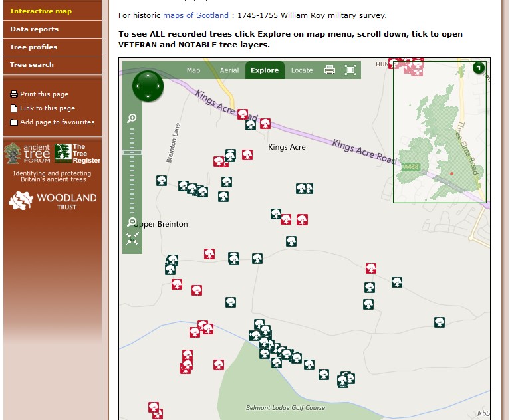Go to Tree profiles section
Viewport: 510px width, 420px height.
(x=53, y=47)
